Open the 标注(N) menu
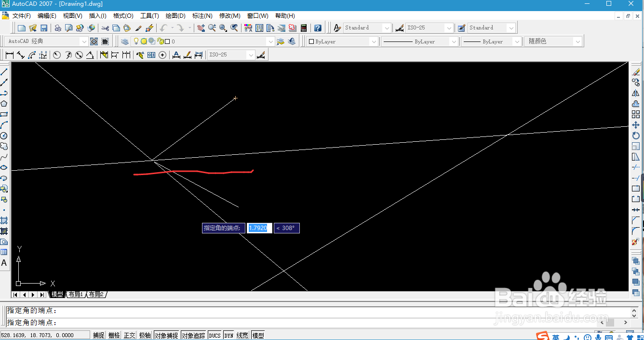 click(x=202, y=16)
